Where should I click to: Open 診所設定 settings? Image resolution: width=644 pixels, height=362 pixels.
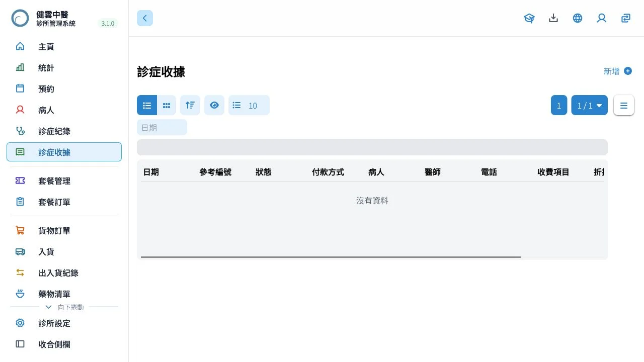(x=64, y=323)
